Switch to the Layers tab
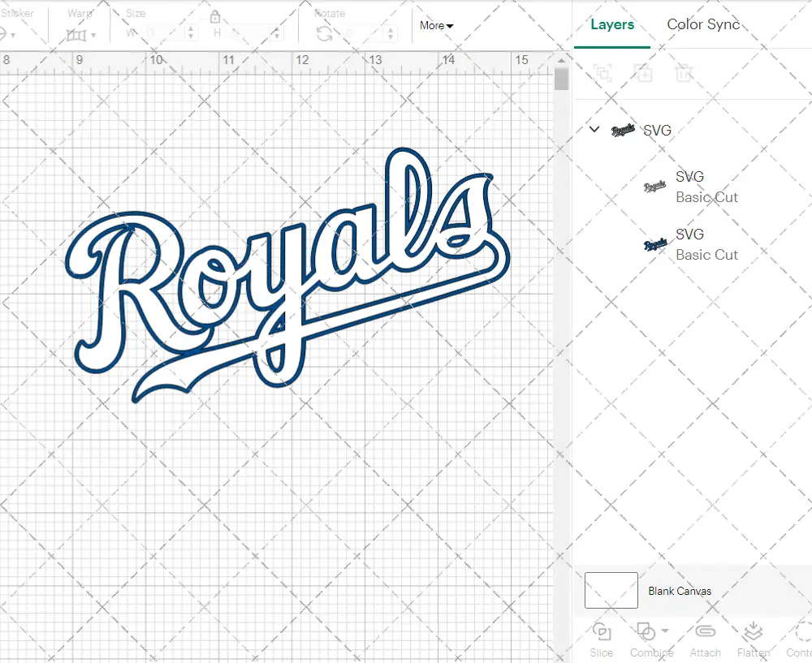 tap(612, 24)
